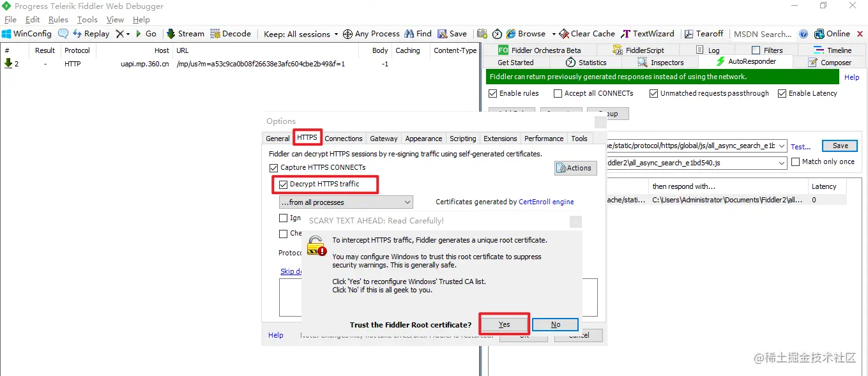The image size is (868, 376).
Task: Click the comment speech bubble icon
Action: point(63,34)
